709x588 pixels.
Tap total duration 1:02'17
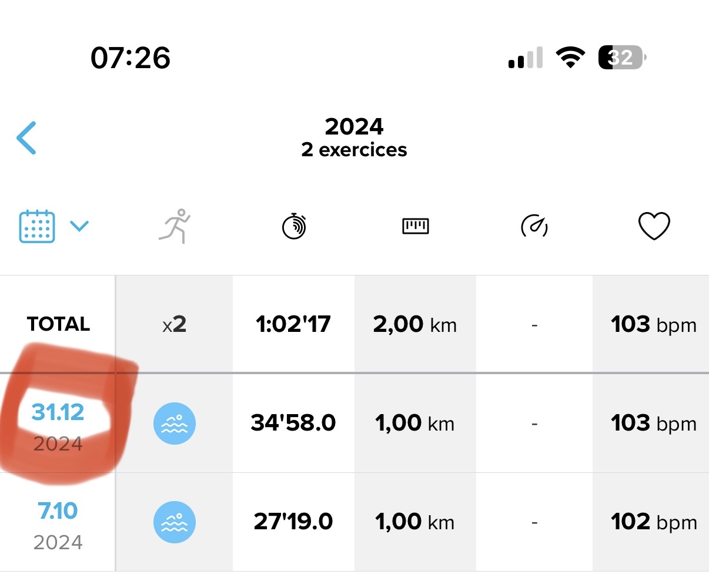(293, 324)
